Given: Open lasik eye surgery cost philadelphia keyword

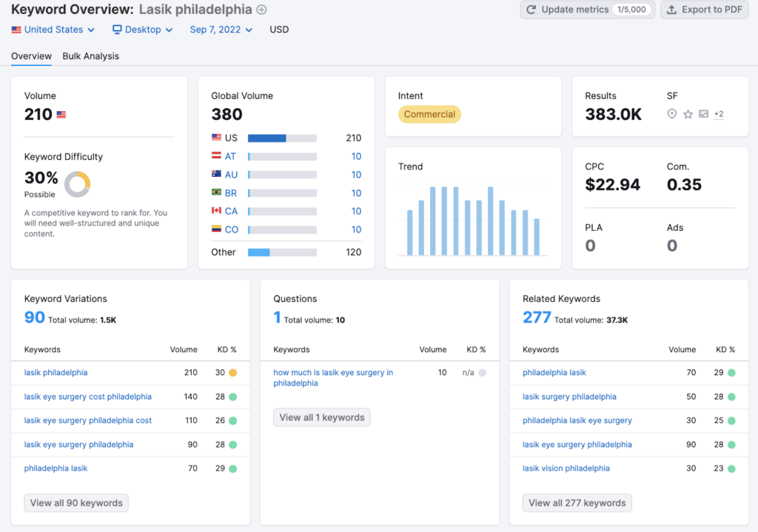Looking at the screenshot, I should [x=87, y=397].
